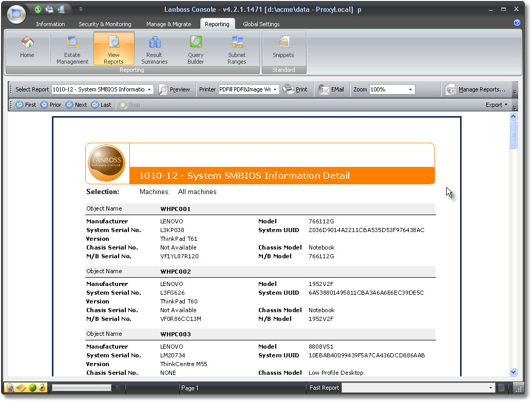Click version text ThinkPad T61
The height and width of the screenshot is (402, 532).
(179, 239)
